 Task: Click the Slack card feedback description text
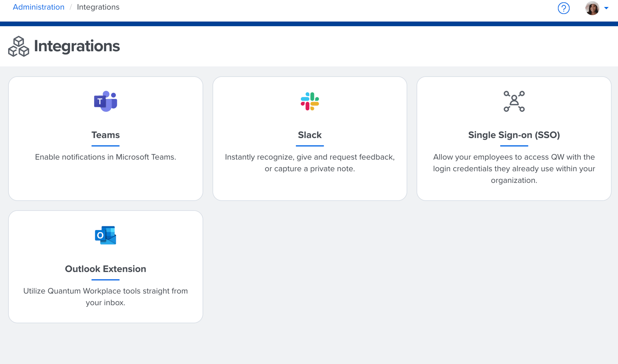(x=310, y=163)
